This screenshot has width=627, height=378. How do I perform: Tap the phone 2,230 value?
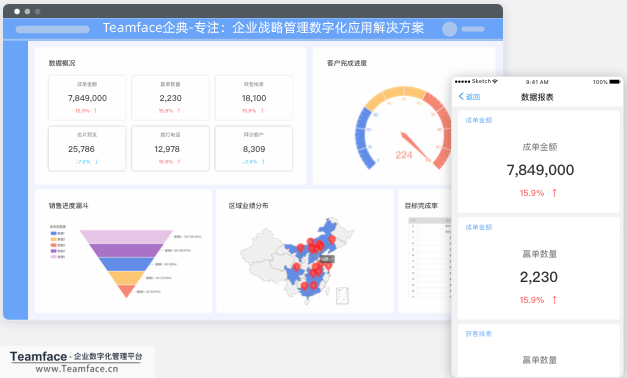(539, 277)
